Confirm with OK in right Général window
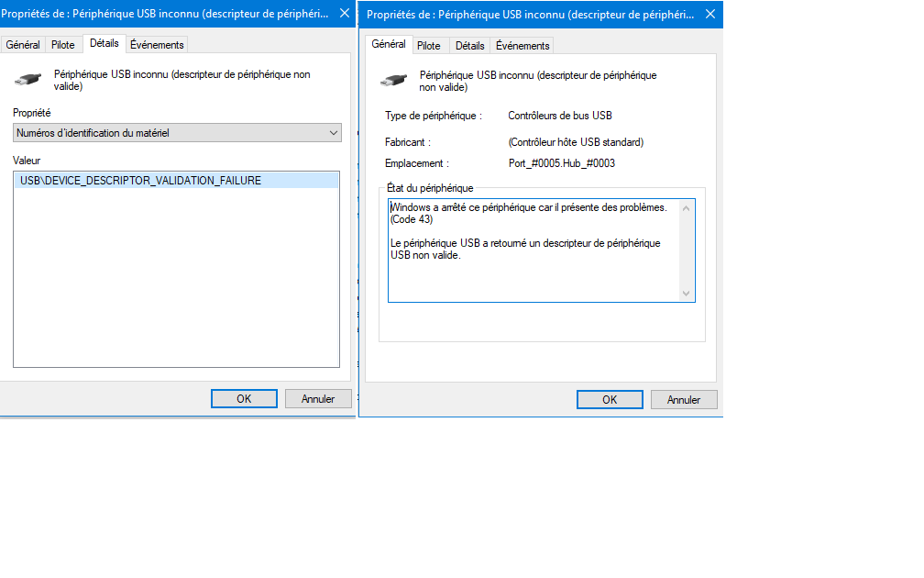 (x=610, y=400)
